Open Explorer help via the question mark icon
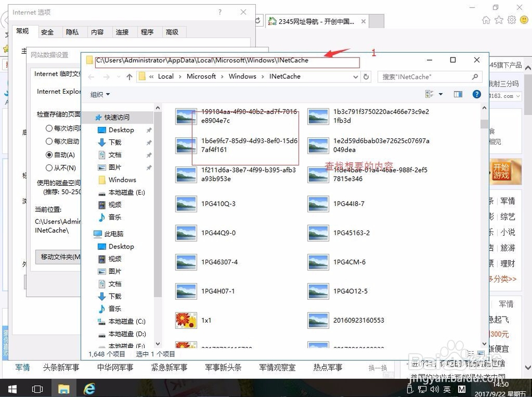Screen dimensions: 532x397 pos(476,94)
